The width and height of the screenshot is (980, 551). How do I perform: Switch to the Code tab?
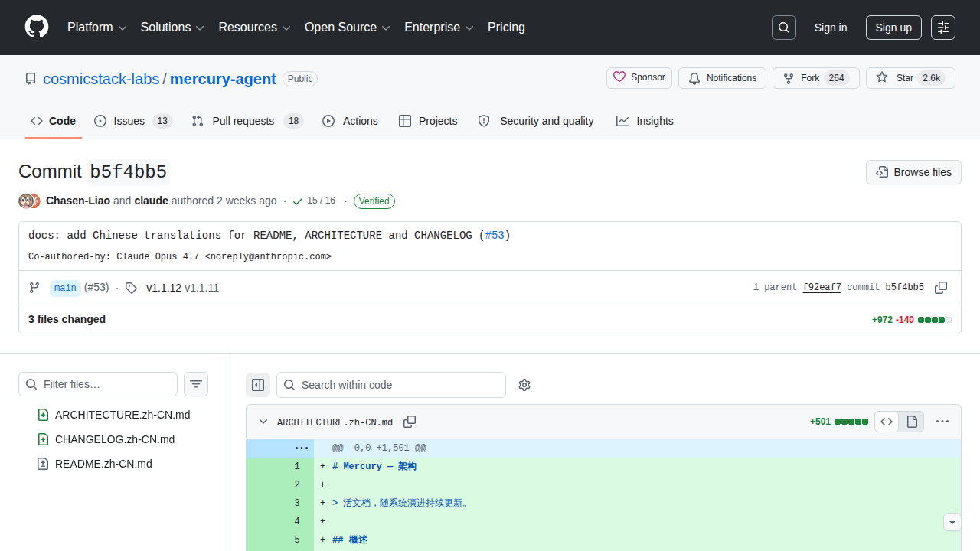click(54, 121)
